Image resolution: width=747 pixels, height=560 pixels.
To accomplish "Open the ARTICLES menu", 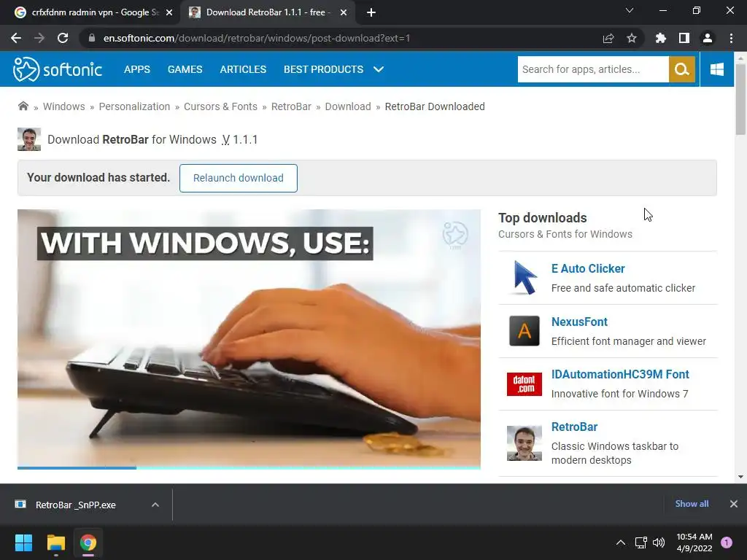I will point(243,69).
